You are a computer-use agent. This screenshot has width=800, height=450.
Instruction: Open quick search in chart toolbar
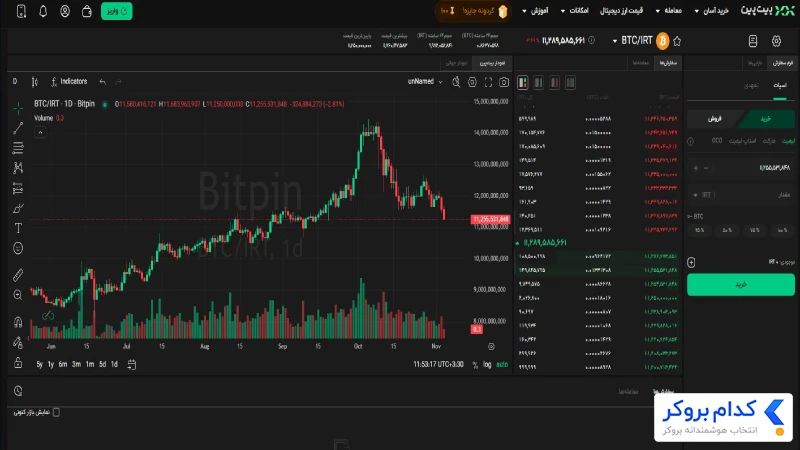(x=456, y=82)
